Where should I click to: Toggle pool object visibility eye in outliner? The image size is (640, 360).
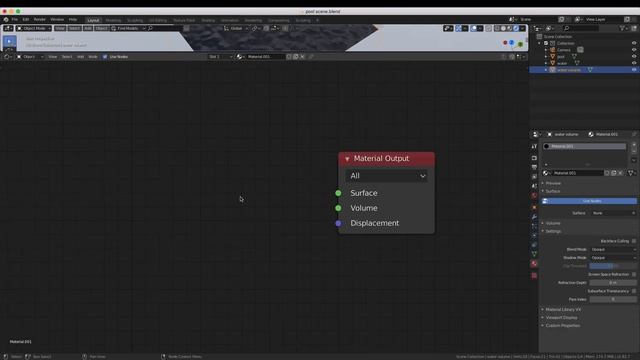click(634, 57)
